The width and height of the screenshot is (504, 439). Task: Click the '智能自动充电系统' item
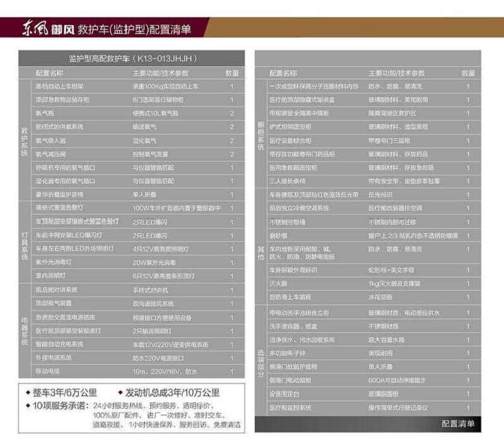pyautogui.click(x=59, y=344)
